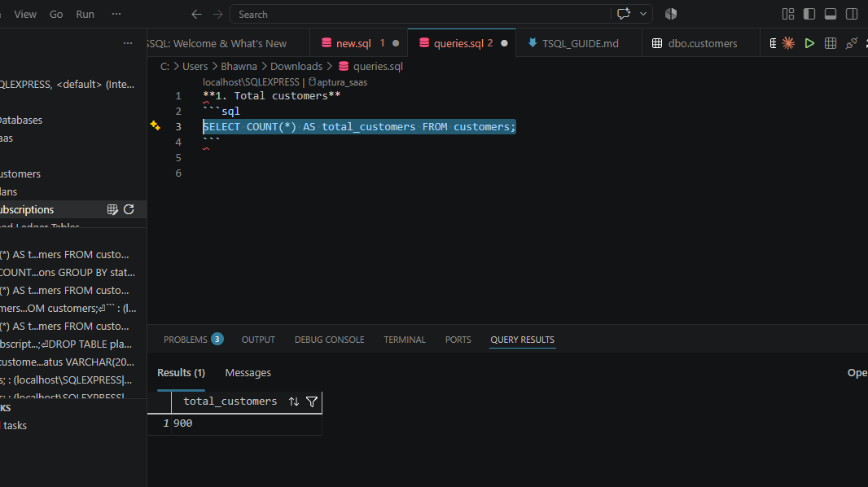Open the overflow menu after Run
Image resolution: width=868 pixels, height=487 pixels.
[116, 15]
